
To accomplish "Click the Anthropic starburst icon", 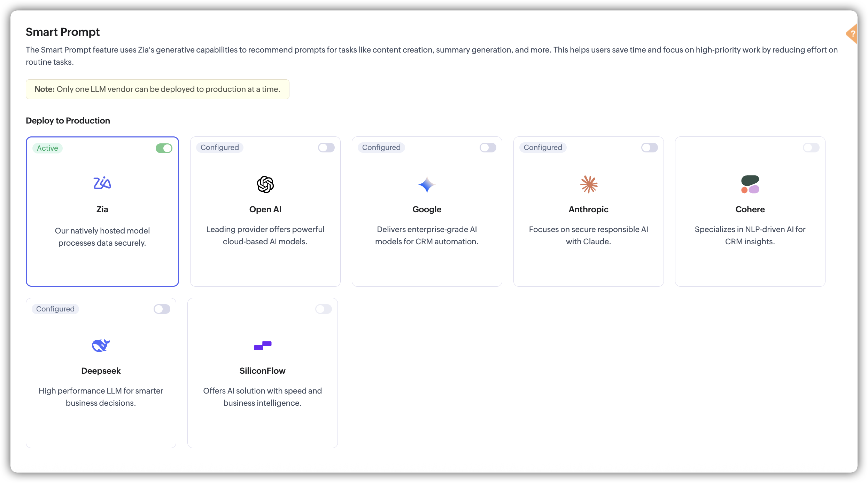I will (x=589, y=184).
